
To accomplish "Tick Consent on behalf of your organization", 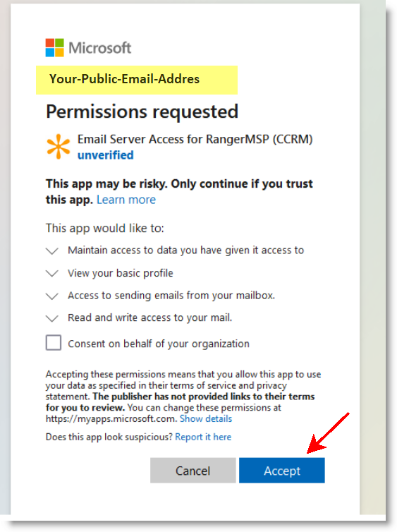I will point(54,343).
